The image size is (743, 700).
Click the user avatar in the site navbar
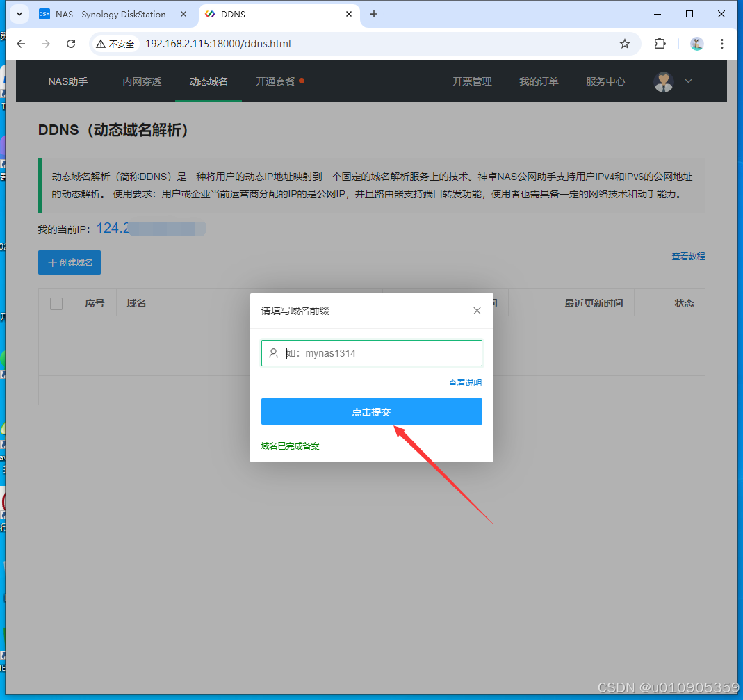coord(664,81)
